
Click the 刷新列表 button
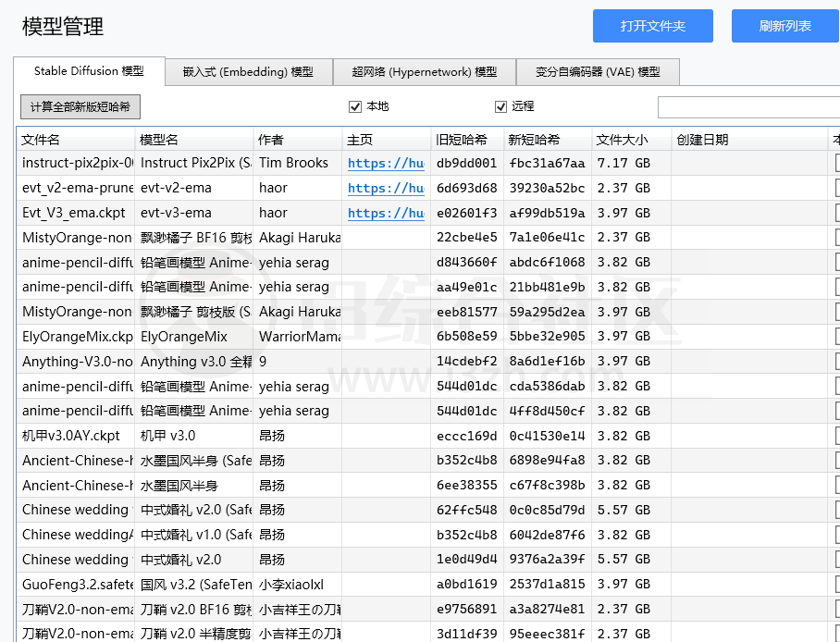[x=785, y=26]
